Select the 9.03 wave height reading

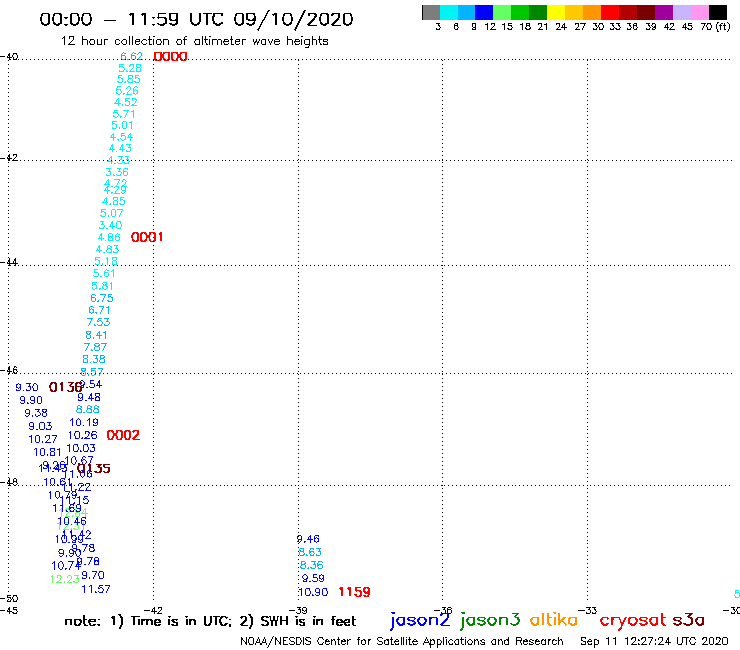click(x=40, y=426)
